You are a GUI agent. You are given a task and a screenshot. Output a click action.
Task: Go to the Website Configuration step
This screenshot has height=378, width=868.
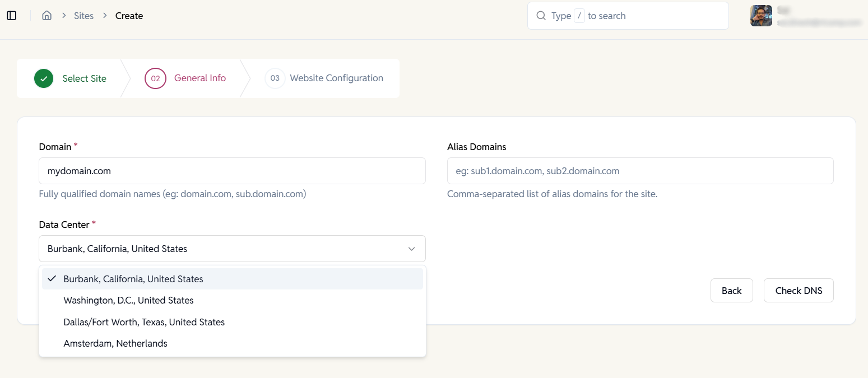pyautogui.click(x=336, y=78)
